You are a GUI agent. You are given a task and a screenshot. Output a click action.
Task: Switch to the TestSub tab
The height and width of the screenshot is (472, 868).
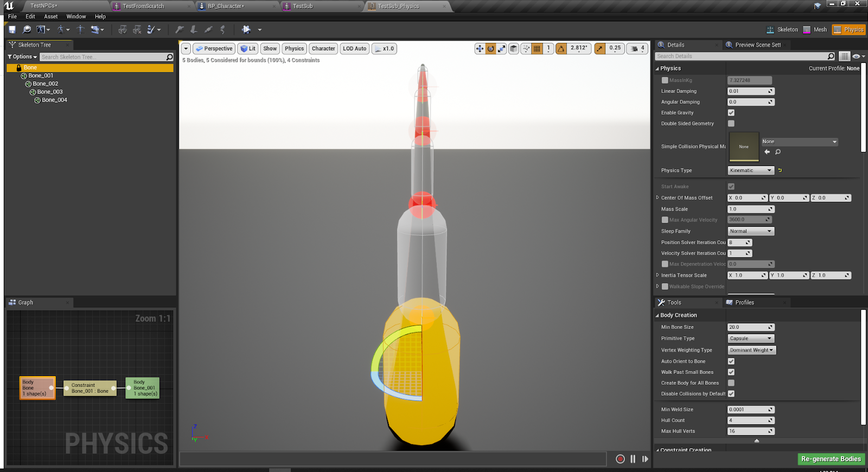[303, 6]
